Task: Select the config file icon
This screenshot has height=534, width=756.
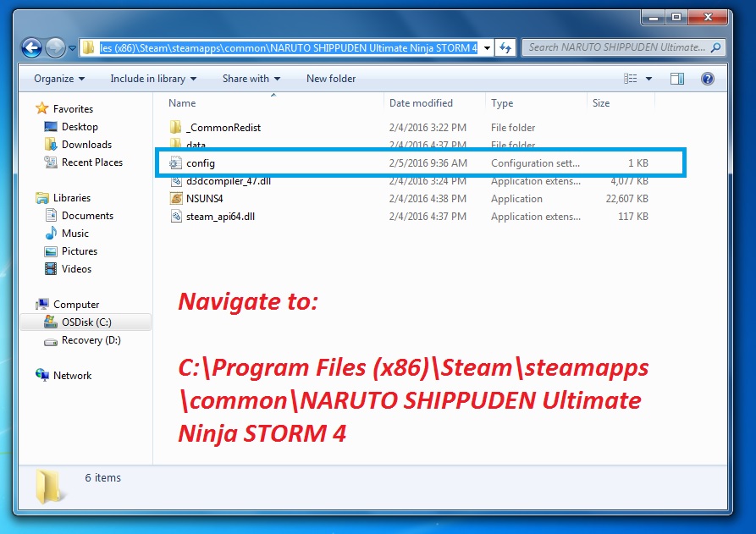Action: pyautogui.click(x=176, y=162)
